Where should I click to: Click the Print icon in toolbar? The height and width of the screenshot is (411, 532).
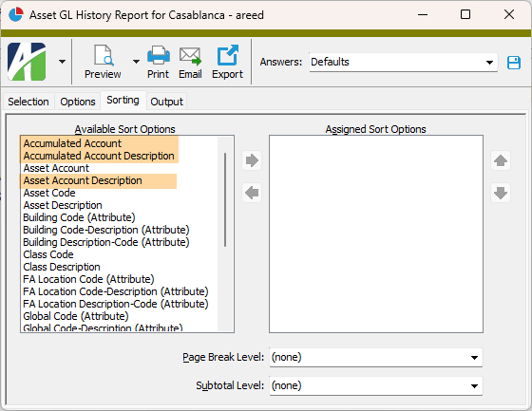[x=159, y=55]
